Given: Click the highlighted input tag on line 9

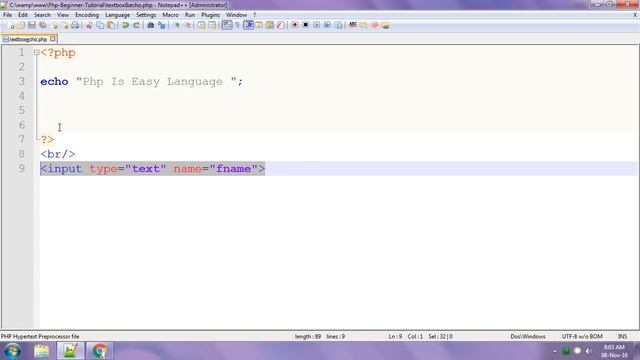Looking at the screenshot, I should click(x=152, y=169).
